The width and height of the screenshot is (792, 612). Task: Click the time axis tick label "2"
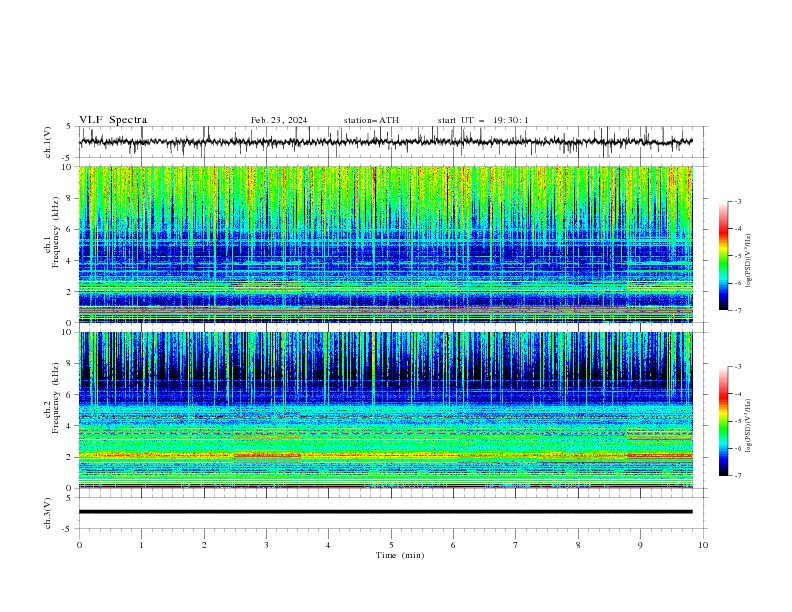tap(204, 545)
